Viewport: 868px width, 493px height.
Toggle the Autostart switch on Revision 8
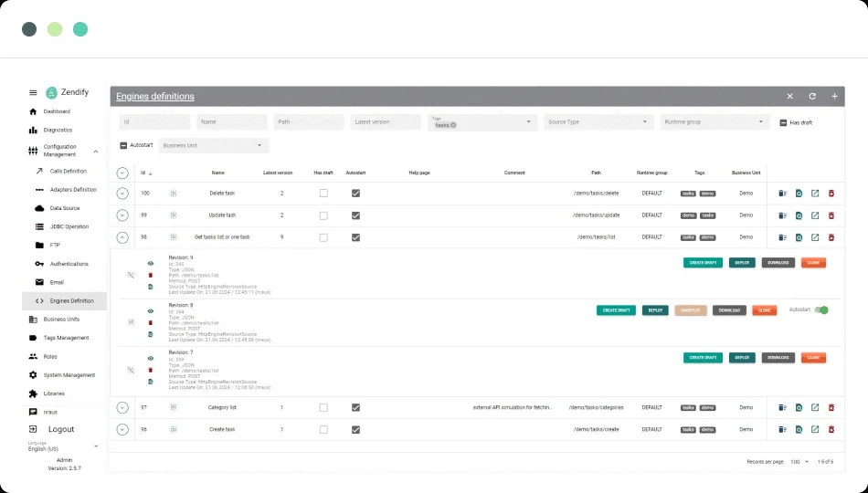point(822,310)
